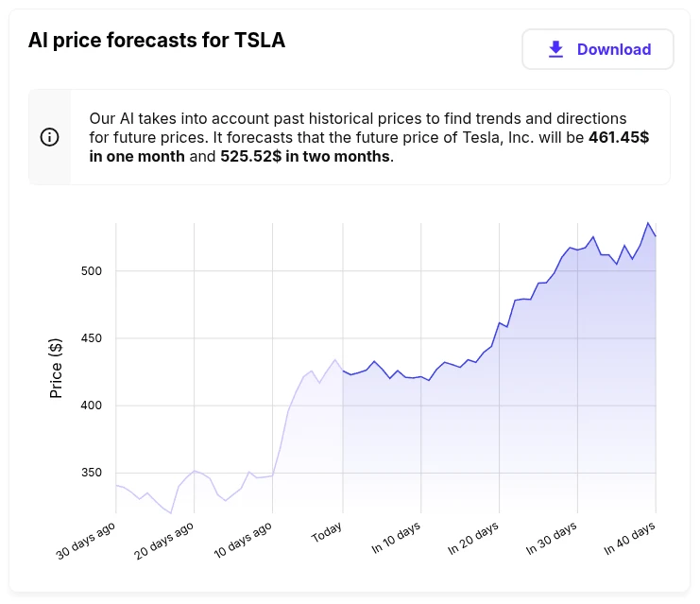This screenshot has height=604, width=700.
Task: Click the Download button
Action: point(597,49)
